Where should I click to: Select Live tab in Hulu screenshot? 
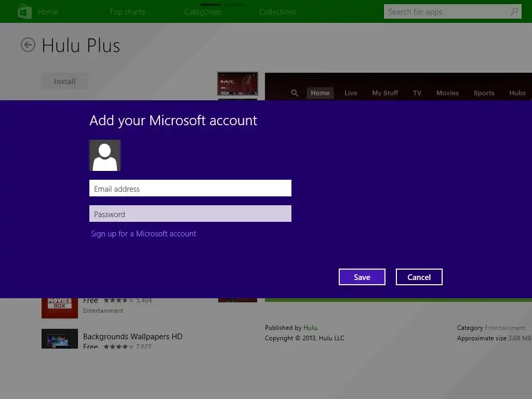click(x=351, y=93)
